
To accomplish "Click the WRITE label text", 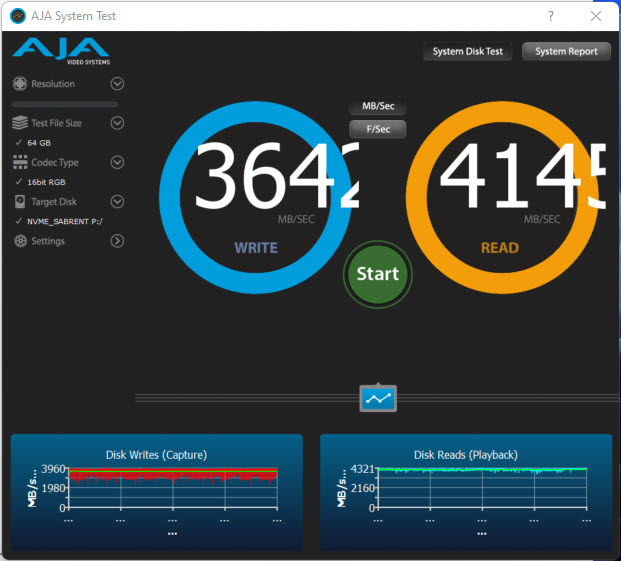I will coord(256,248).
